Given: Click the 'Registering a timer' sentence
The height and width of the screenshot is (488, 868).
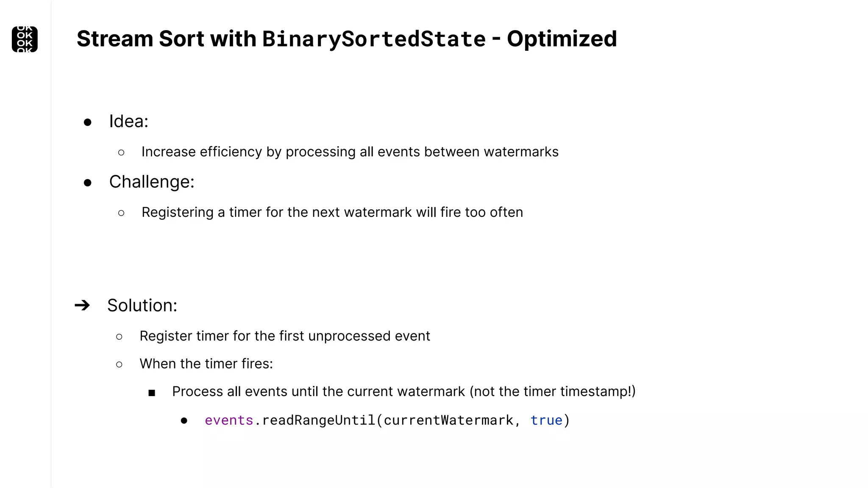Looking at the screenshot, I should click(x=332, y=212).
